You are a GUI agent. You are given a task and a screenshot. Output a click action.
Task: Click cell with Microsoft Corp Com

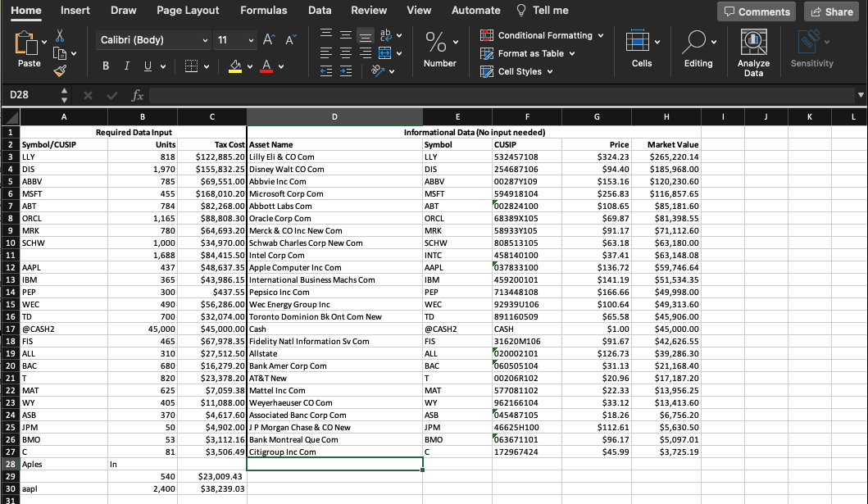tap(334, 193)
